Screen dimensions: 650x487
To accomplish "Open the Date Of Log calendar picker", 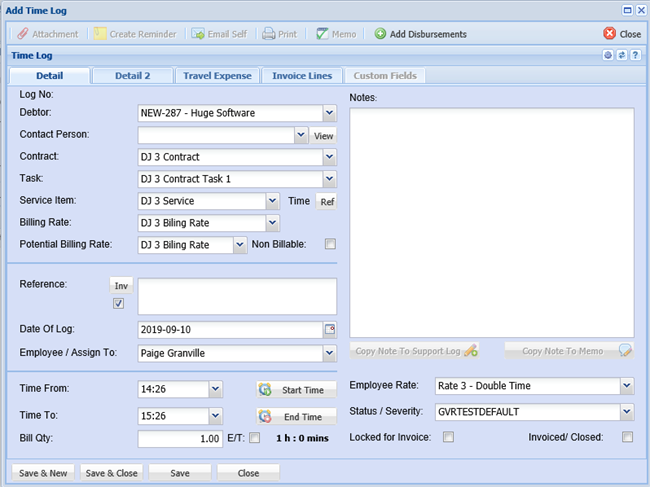I will (x=330, y=329).
